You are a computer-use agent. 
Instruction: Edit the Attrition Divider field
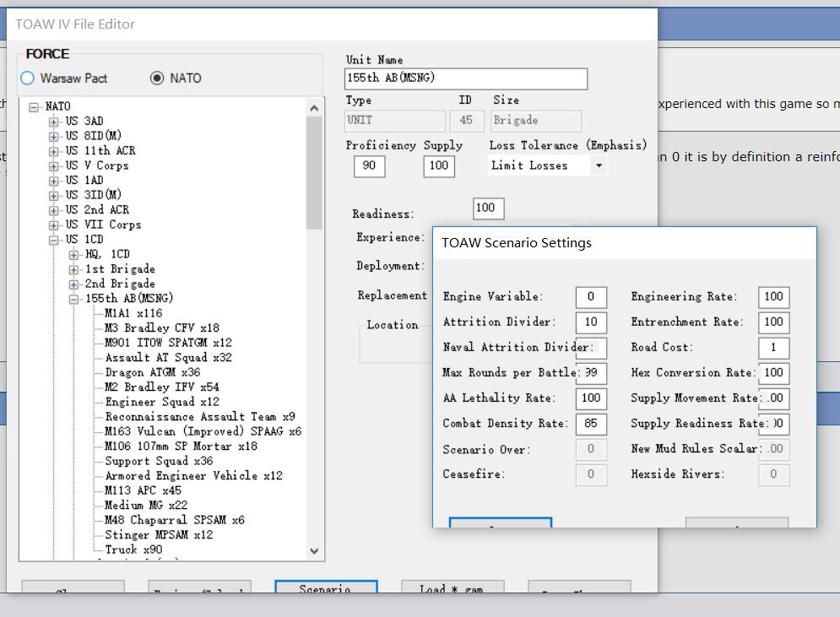pos(591,322)
